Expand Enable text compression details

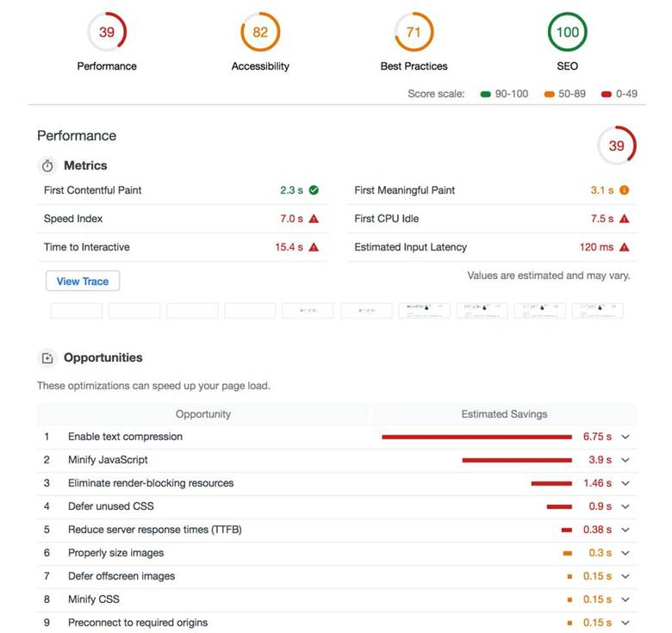625,437
